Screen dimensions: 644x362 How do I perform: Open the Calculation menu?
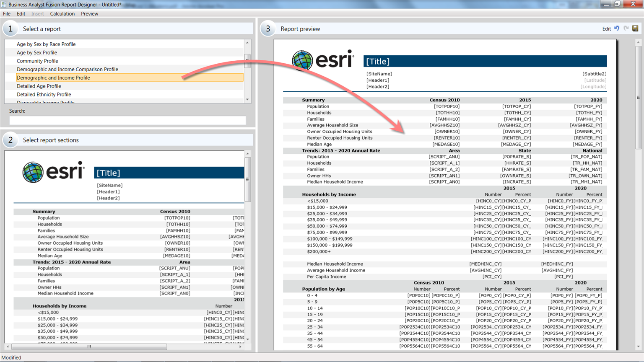[x=62, y=14]
